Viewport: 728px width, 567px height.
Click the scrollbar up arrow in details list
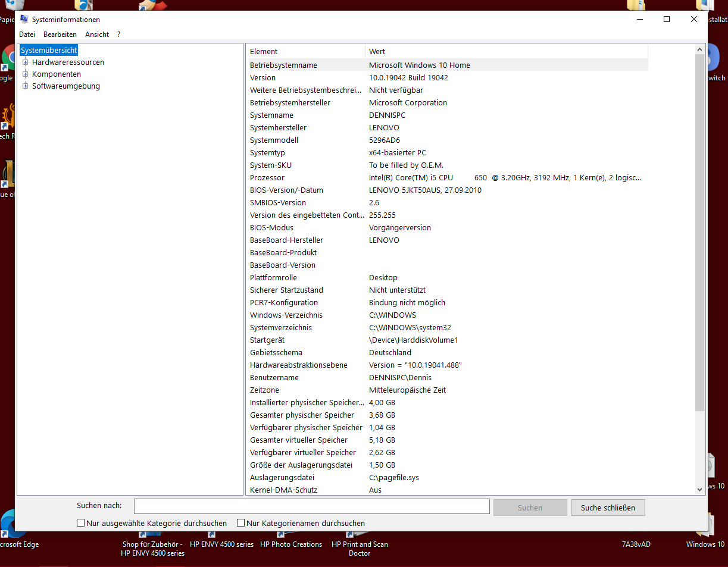pyautogui.click(x=699, y=49)
